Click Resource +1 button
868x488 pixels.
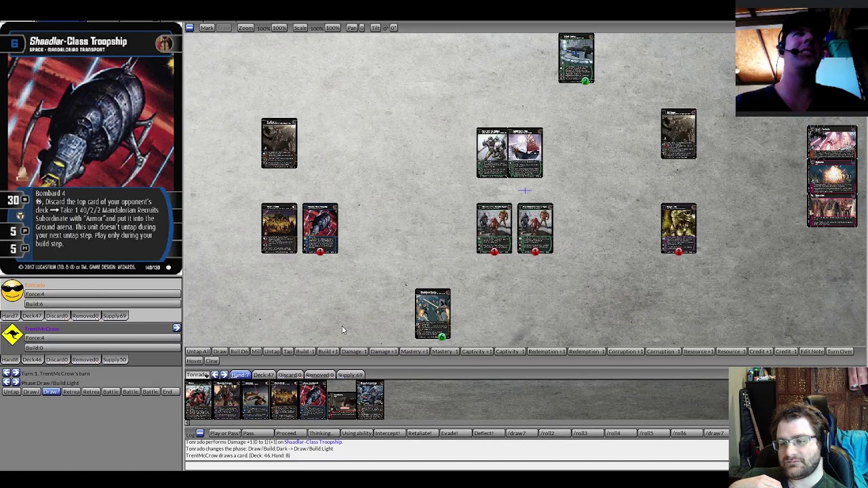(x=698, y=351)
